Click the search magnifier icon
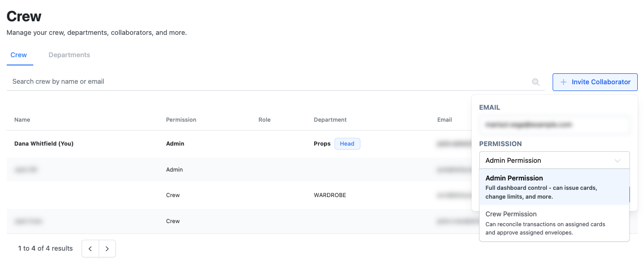The width and height of the screenshot is (644, 260). (536, 82)
